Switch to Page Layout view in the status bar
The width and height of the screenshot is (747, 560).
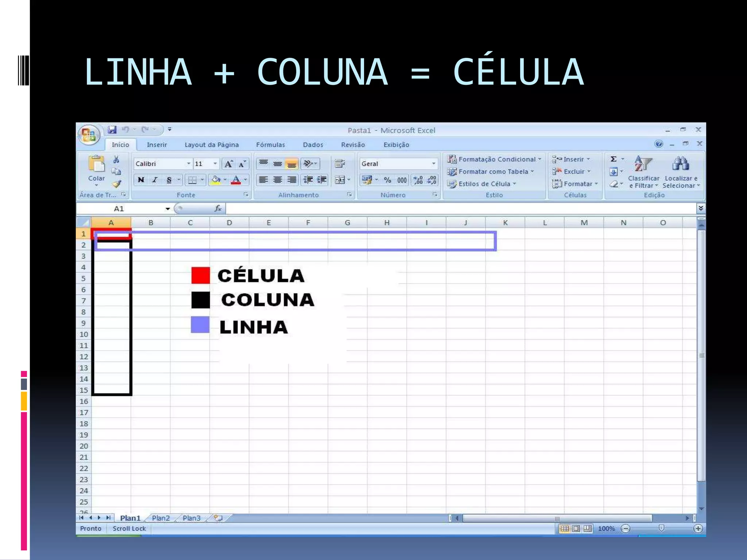click(576, 529)
